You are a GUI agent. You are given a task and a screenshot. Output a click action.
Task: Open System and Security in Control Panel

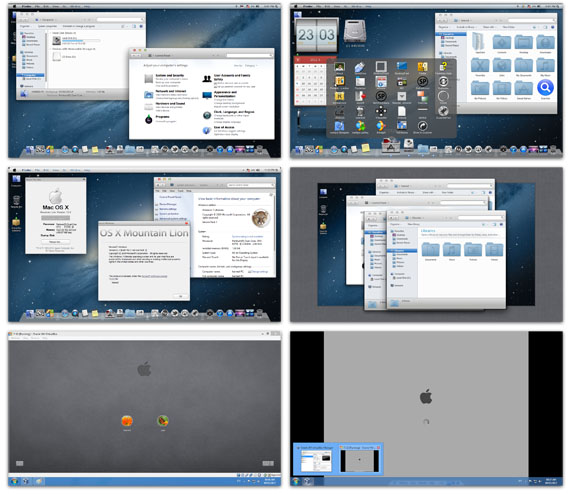[169, 75]
